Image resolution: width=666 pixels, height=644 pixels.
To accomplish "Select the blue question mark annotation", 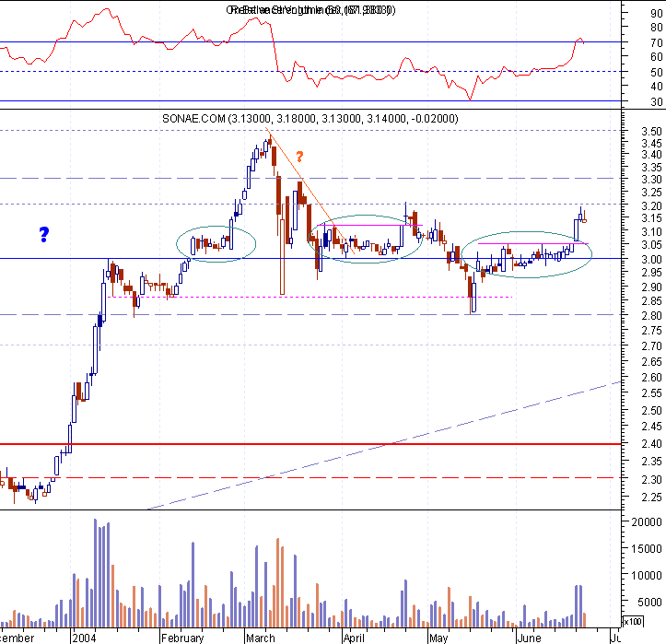I will (x=44, y=235).
